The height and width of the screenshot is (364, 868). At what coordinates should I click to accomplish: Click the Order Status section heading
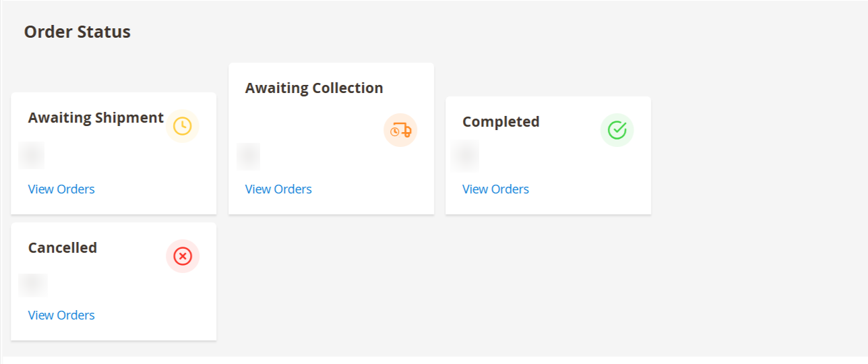click(x=77, y=32)
